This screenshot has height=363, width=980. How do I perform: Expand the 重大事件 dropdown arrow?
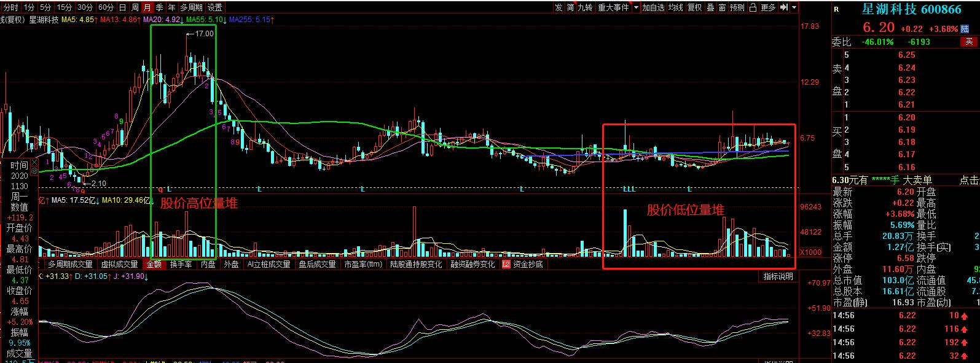pos(636,7)
